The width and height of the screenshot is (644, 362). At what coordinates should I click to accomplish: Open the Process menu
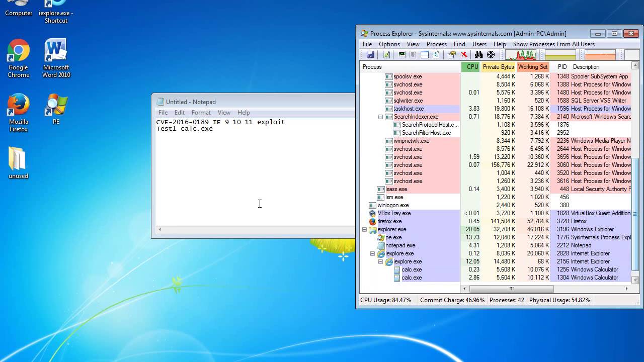[x=436, y=44]
